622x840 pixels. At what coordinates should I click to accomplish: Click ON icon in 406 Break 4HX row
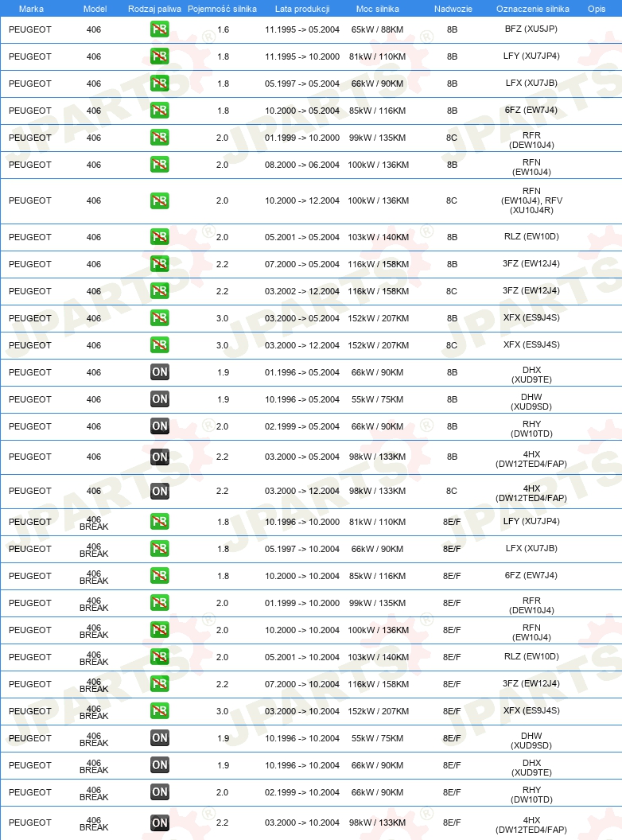click(x=160, y=822)
